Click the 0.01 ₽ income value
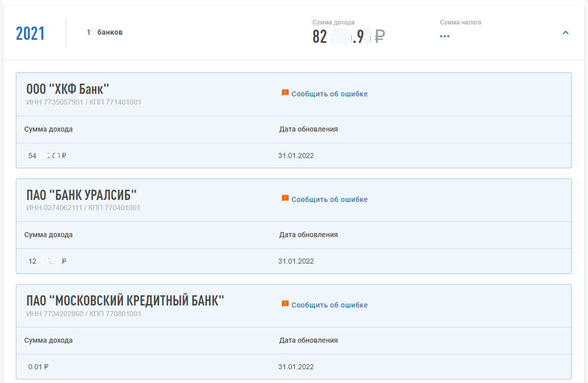Viewport: 588px width, 383px height. (38, 367)
